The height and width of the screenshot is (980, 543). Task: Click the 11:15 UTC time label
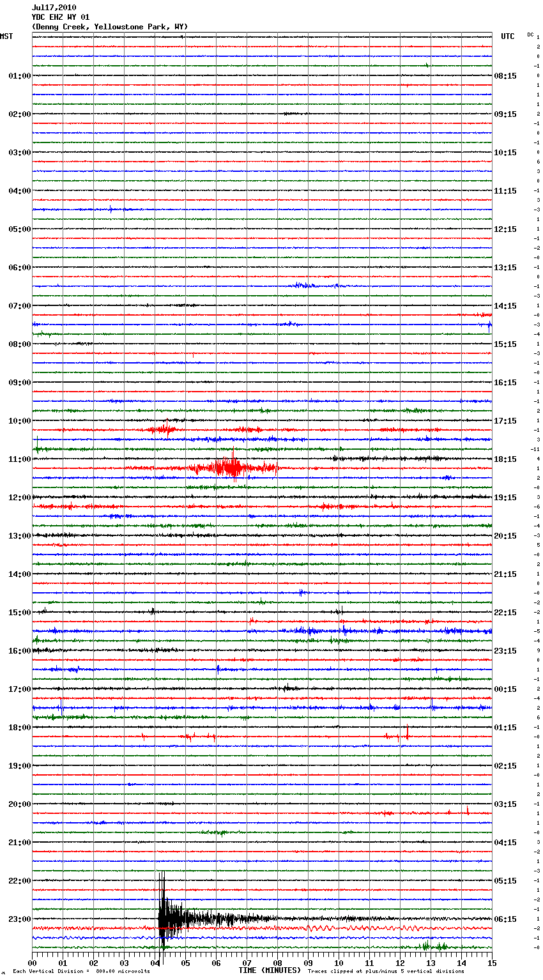[505, 191]
